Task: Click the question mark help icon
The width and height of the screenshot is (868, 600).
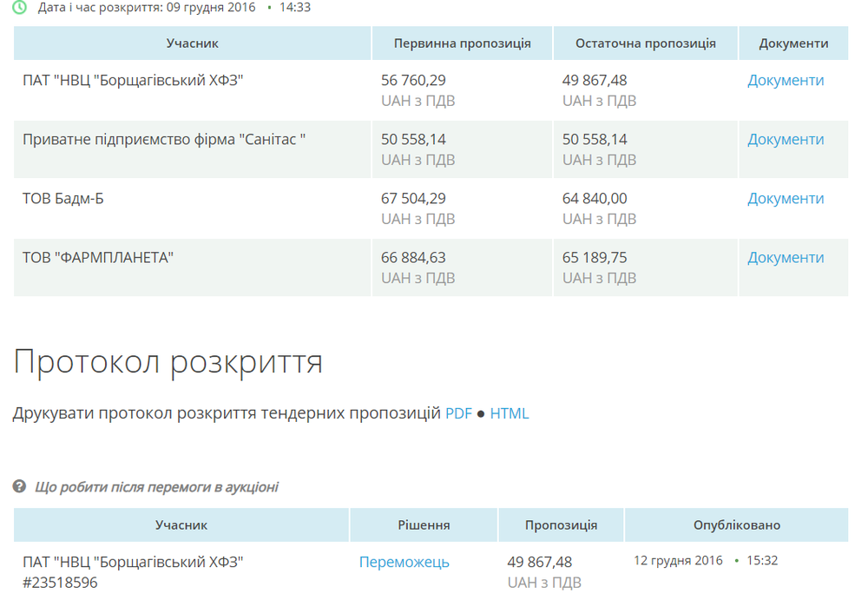Action: [x=19, y=486]
